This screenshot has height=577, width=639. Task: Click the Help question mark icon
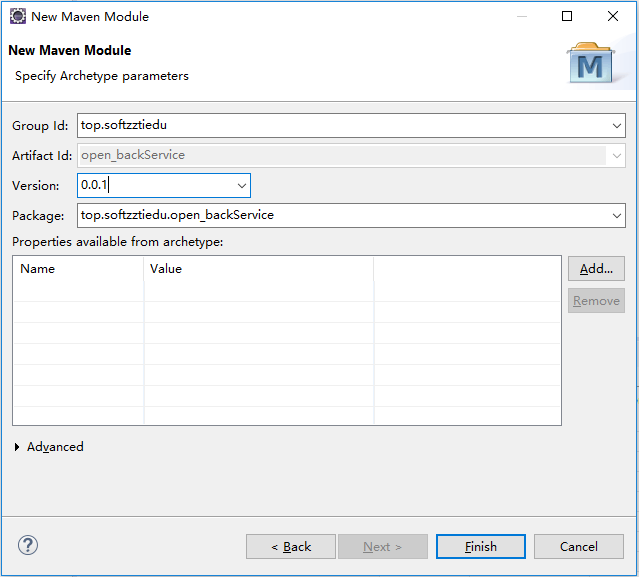[28, 545]
